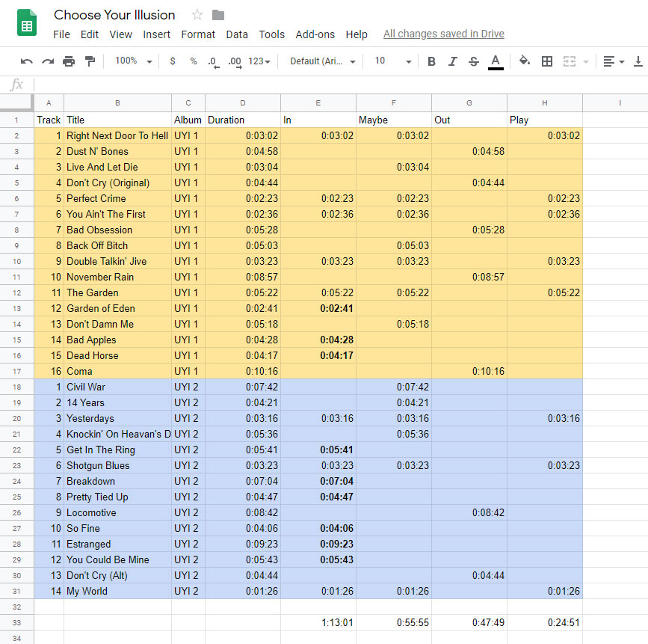Open the text color picker

pos(495,61)
